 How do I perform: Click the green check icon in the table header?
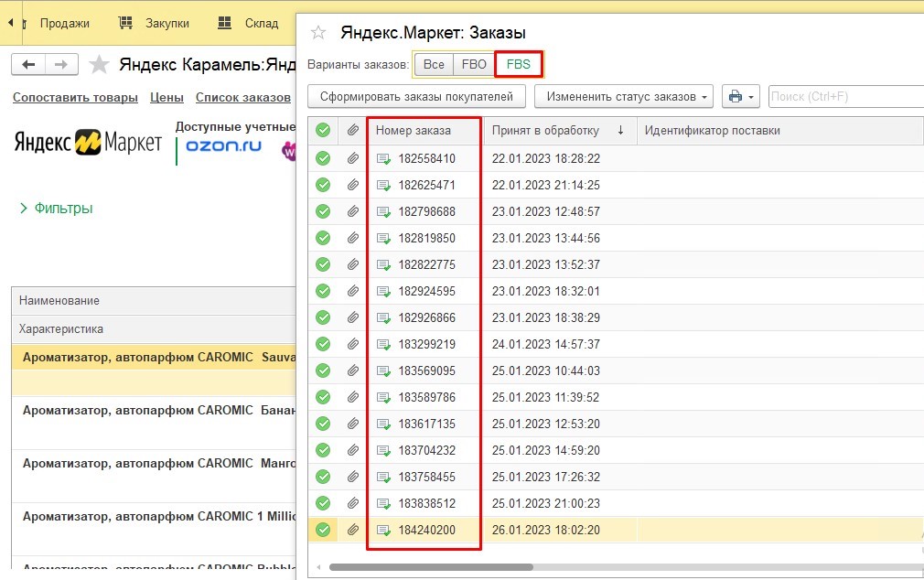pyautogui.click(x=323, y=130)
